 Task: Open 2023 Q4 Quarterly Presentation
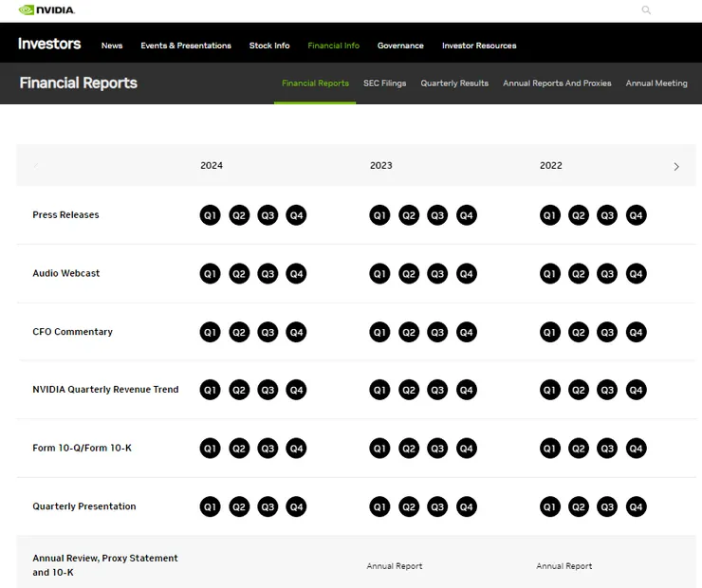click(467, 506)
